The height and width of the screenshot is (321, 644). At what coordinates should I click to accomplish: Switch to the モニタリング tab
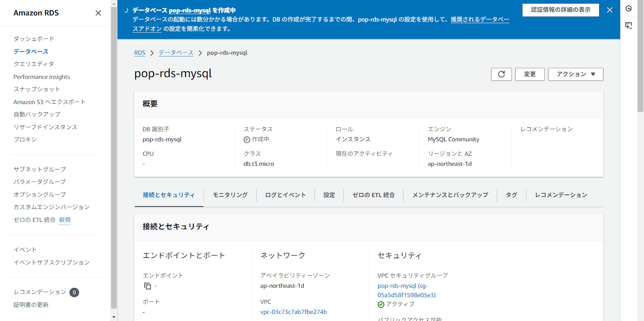click(x=230, y=195)
